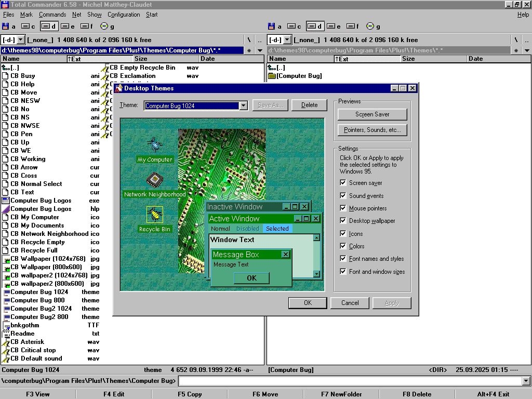Disable the Screen saver checkbox
This screenshot has width=532, height=399.
click(343, 183)
